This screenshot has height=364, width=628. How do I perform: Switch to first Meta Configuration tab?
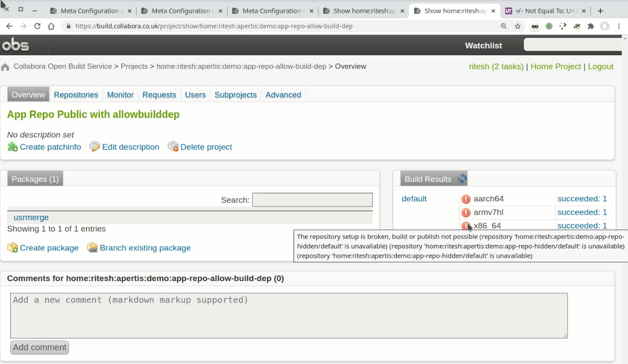[90, 11]
